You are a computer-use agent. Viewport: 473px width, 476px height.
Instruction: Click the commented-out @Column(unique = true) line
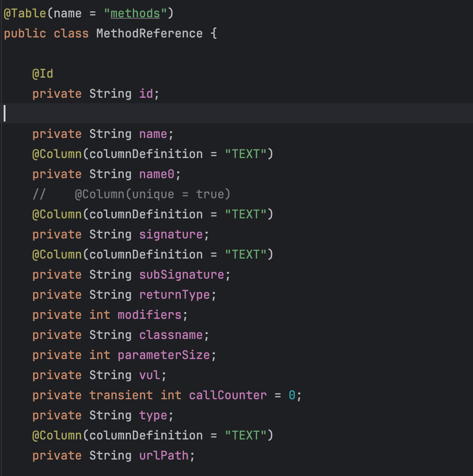[x=152, y=194]
